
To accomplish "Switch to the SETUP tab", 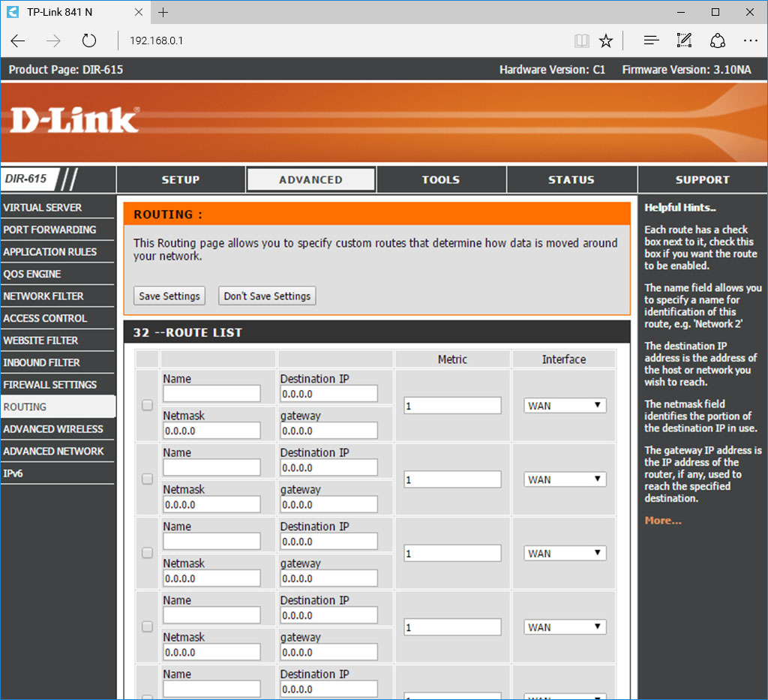I will click(181, 180).
